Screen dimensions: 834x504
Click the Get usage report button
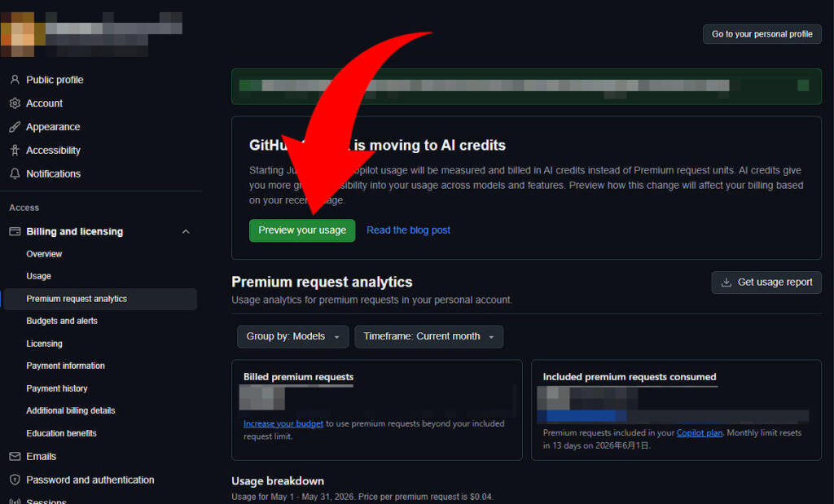click(766, 283)
